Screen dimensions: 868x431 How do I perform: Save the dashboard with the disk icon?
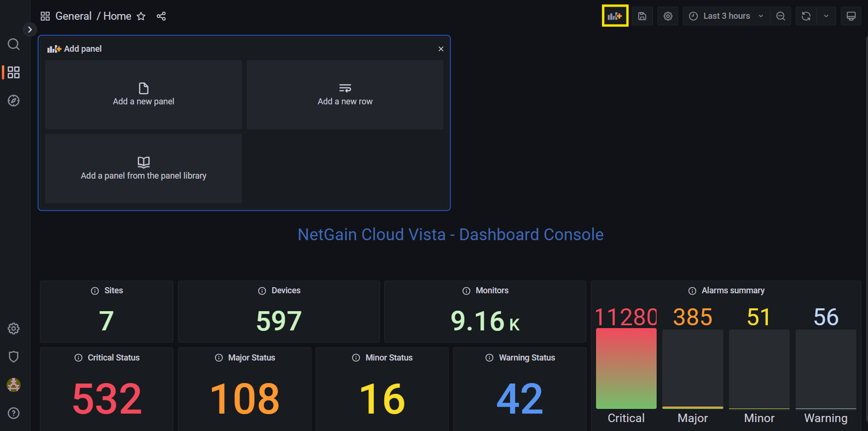642,16
